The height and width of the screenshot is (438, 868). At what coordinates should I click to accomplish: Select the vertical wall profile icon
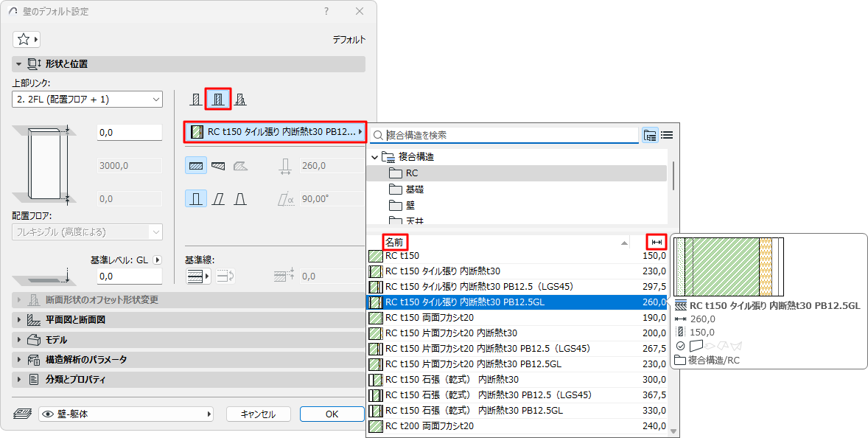tap(196, 198)
